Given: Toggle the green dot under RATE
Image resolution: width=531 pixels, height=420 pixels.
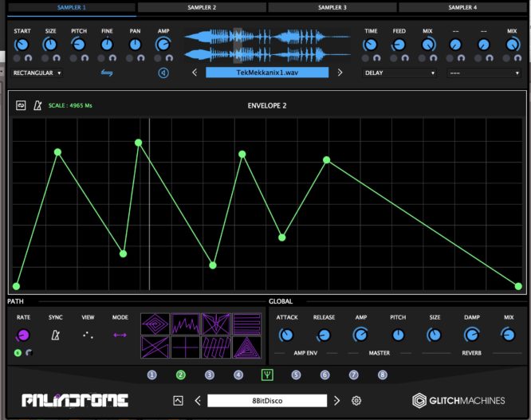Looking at the screenshot, I should pyautogui.click(x=18, y=353).
